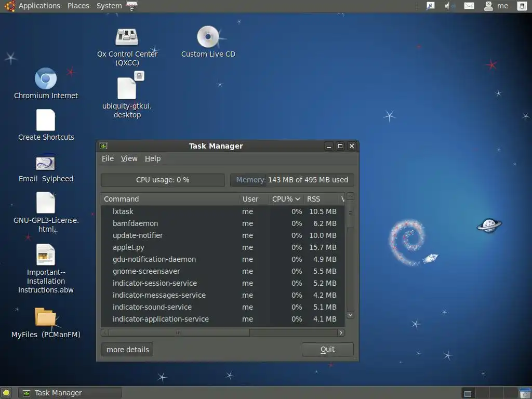
Task: Select the indicator-messages-service process row
Action: (x=222, y=295)
